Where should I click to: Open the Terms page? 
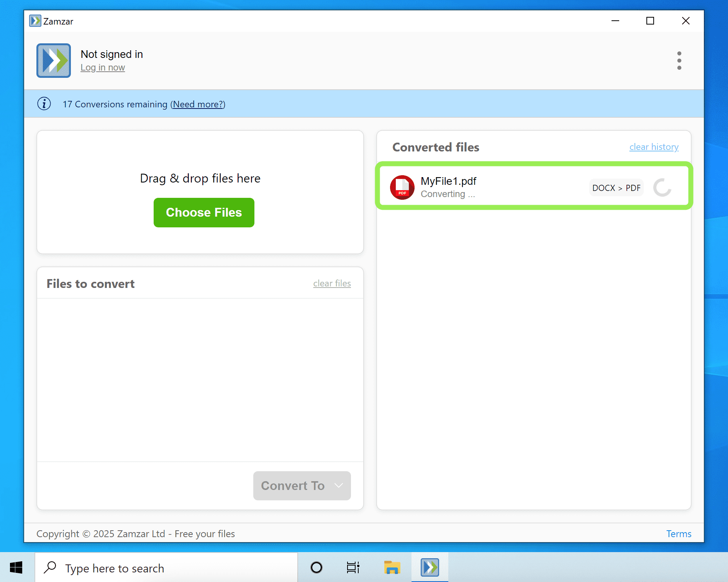(x=679, y=534)
